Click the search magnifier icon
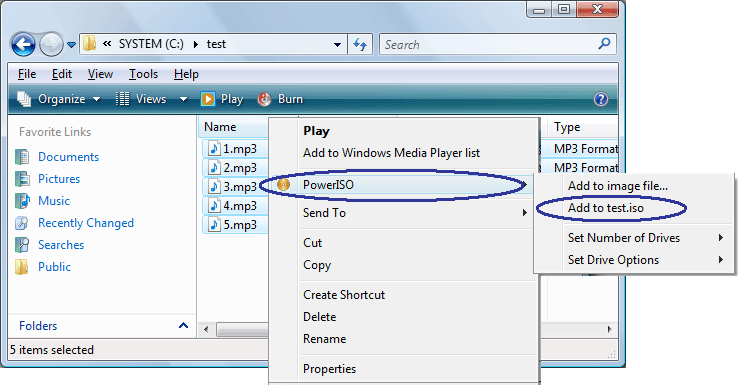Image resolution: width=740 pixels, height=385 pixels. pos(604,44)
